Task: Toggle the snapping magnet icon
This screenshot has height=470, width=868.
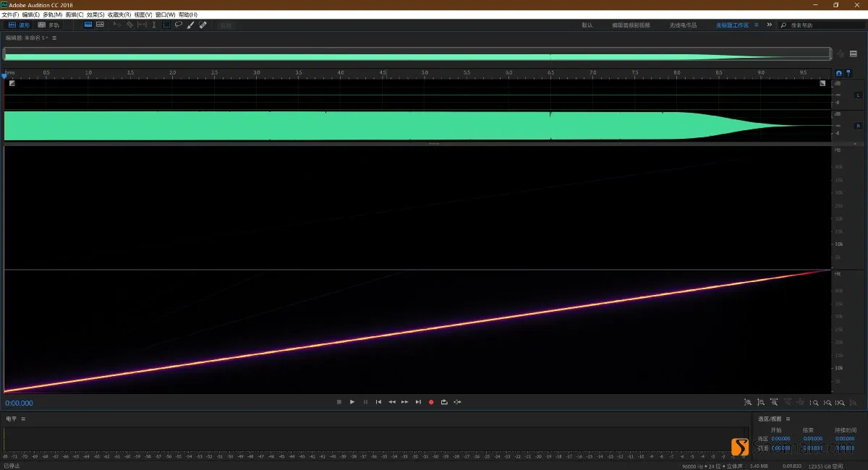Action: [x=839, y=73]
